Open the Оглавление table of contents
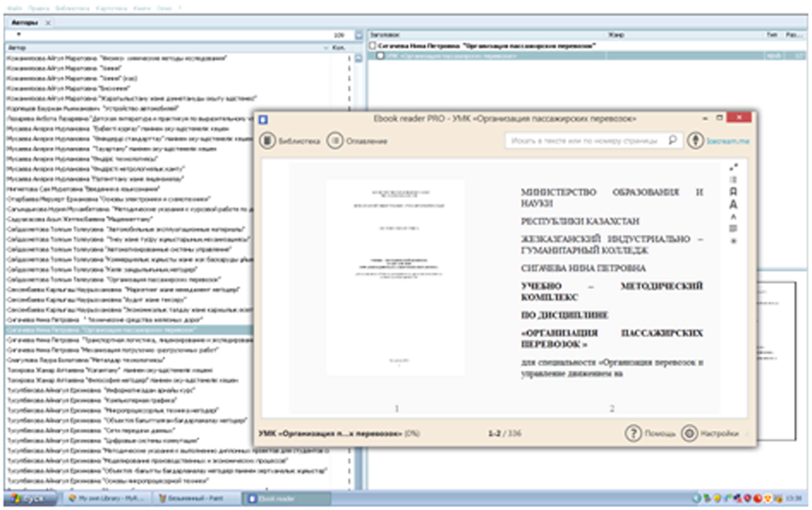The image size is (812, 510). point(335,141)
